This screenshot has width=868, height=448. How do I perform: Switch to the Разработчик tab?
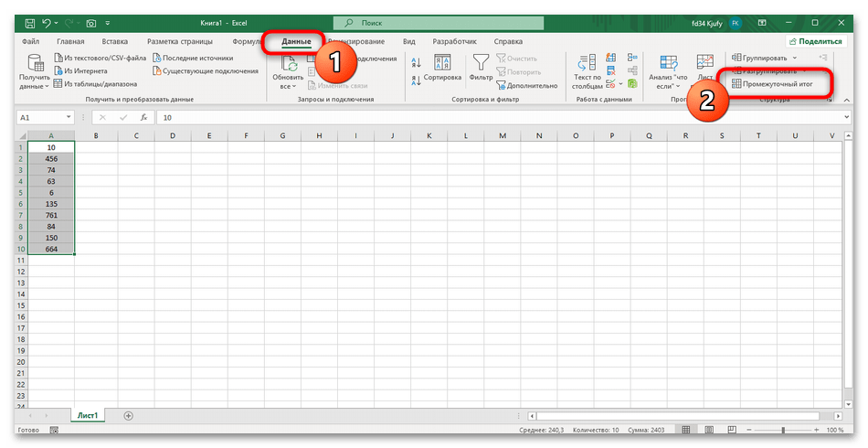pyautogui.click(x=454, y=41)
